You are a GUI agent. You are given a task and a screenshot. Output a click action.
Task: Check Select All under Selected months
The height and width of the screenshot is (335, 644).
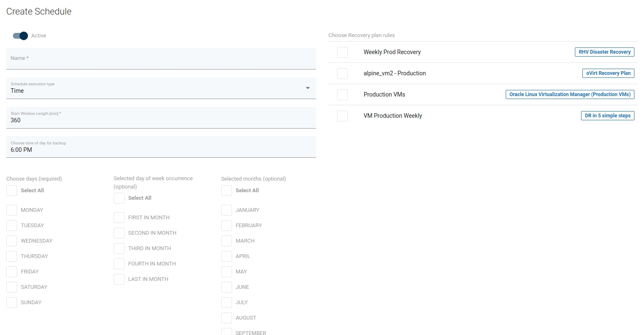(227, 191)
